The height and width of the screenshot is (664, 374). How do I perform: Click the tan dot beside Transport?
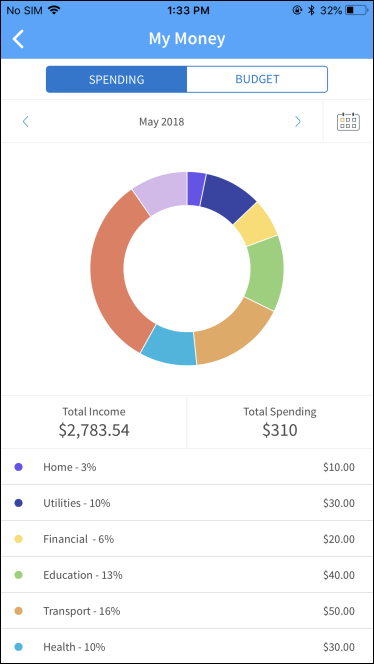pos(19,611)
